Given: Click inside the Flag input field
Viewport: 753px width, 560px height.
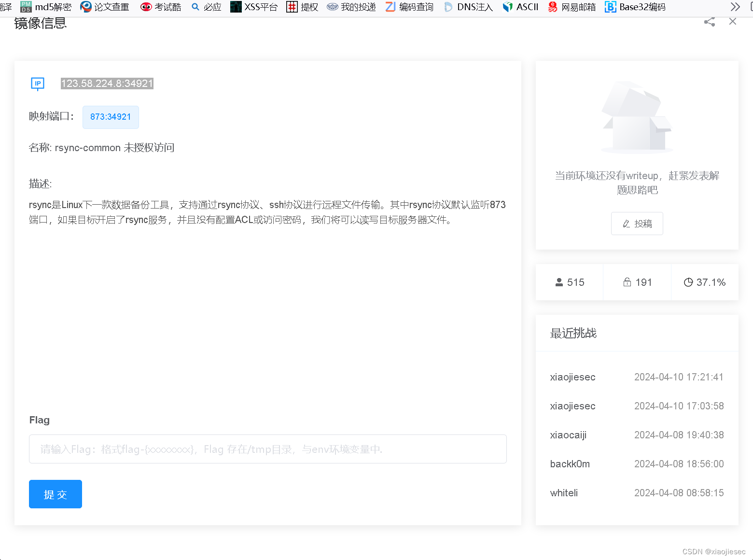Looking at the screenshot, I should (267, 449).
